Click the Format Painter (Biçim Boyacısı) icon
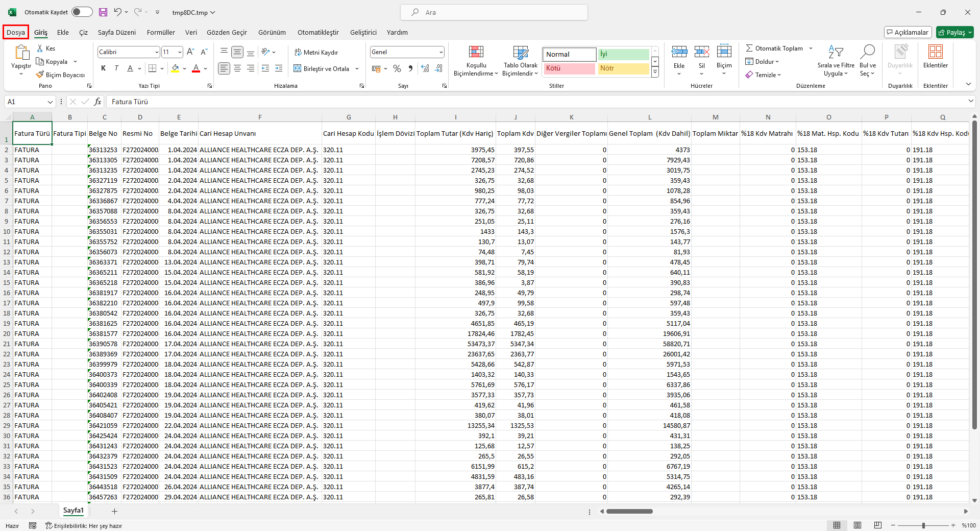The width and height of the screenshot is (980, 531). coord(40,75)
